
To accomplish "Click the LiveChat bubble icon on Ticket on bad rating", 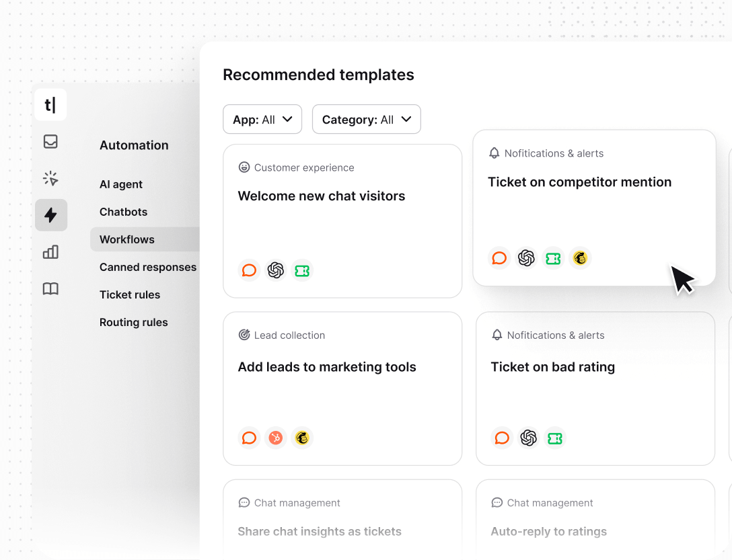I will pyautogui.click(x=502, y=438).
